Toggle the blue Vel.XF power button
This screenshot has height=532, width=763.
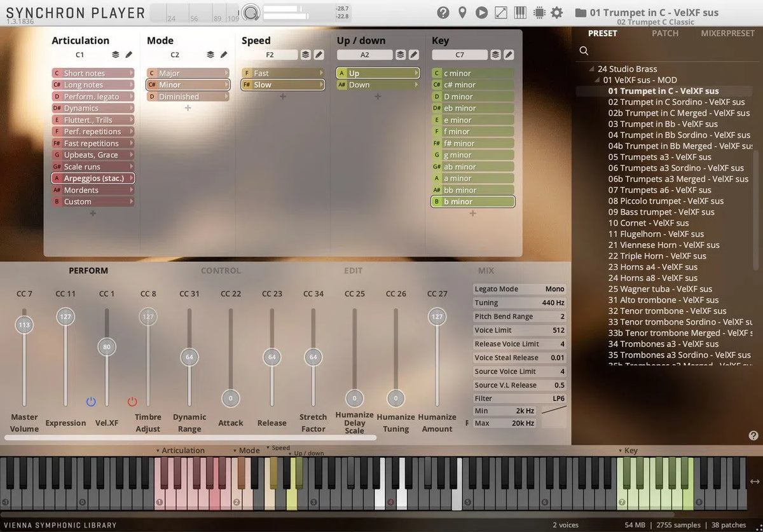91,402
